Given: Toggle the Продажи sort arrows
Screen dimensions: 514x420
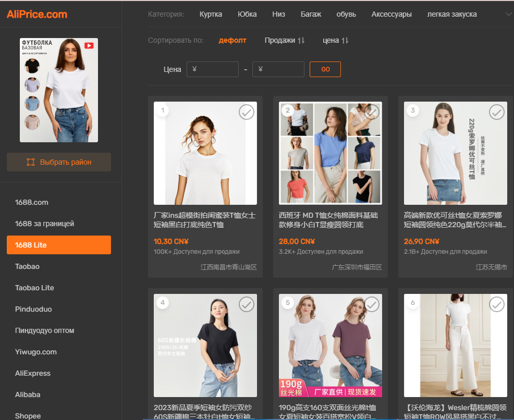Looking at the screenshot, I should coord(301,40).
